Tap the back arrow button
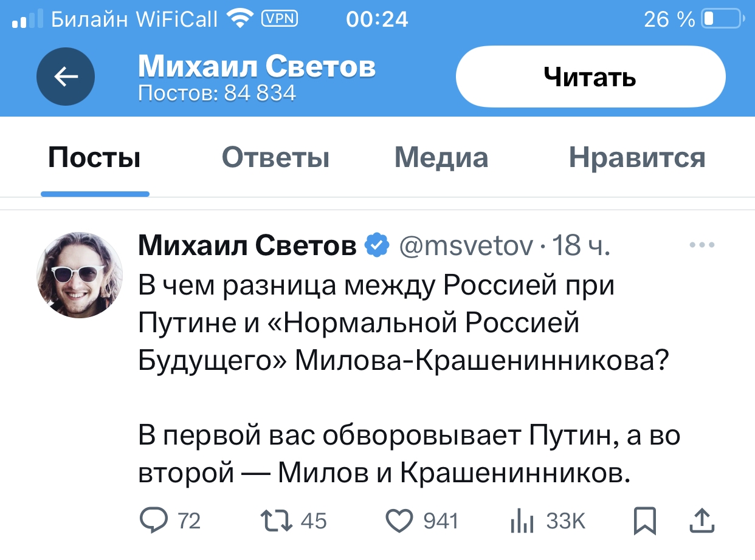 tap(66, 77)
